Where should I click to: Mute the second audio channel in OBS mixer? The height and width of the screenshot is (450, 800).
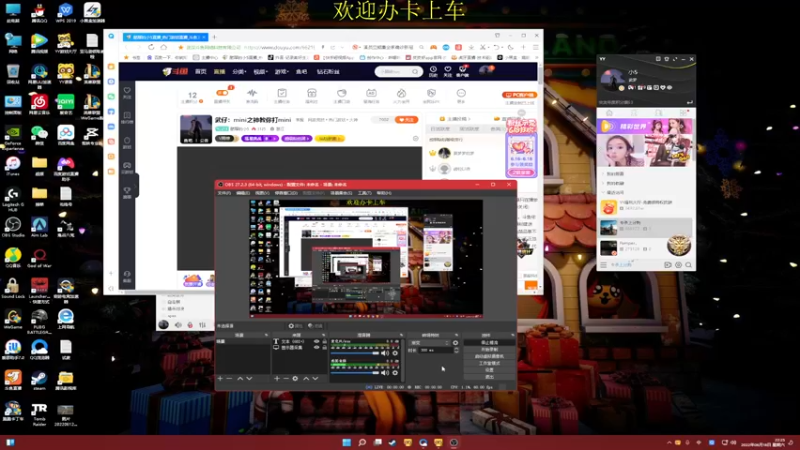(385, 372)
